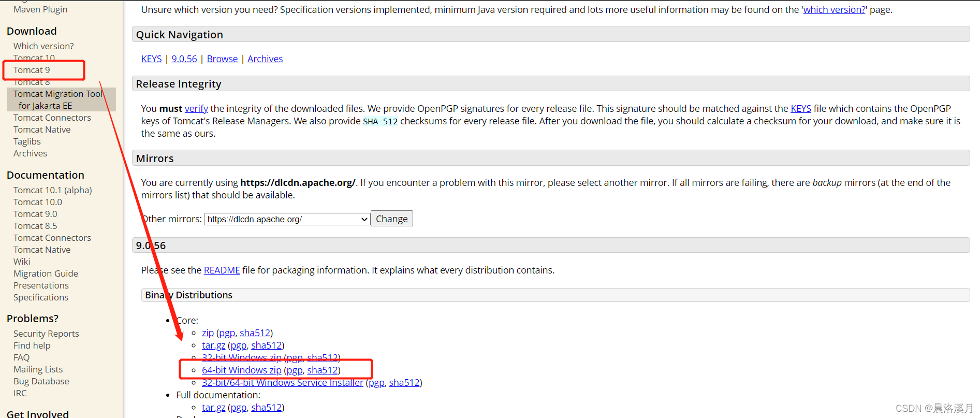Open sha512 checksum for Core tar.gz
The width and height of the screenshot is (980, 418).
pos(267,345)
